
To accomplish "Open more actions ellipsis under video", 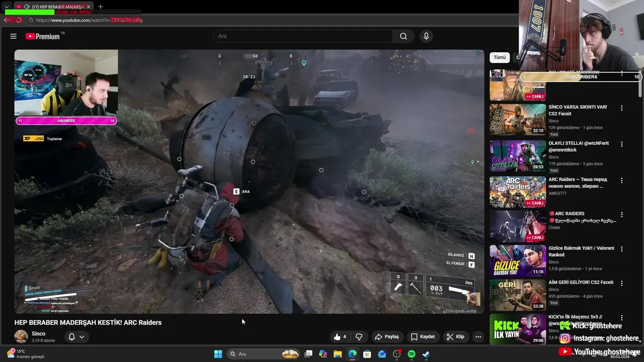I will coord(478,337).
